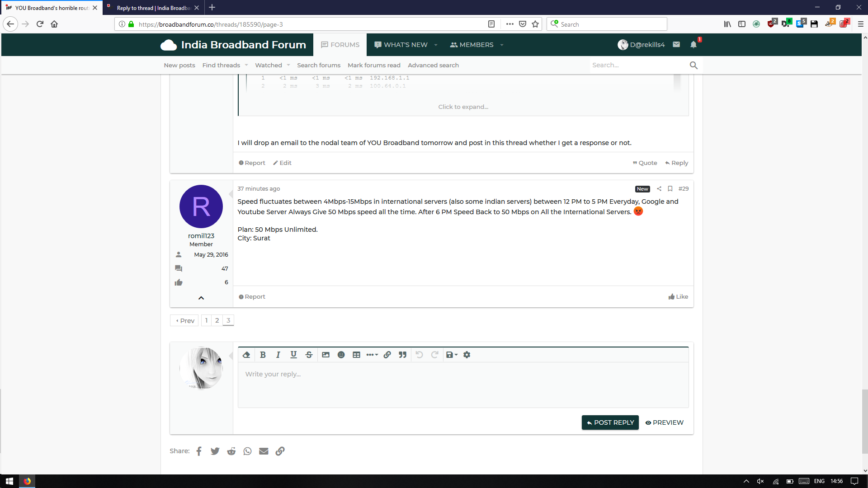Share thread via WhatsApp
The height and width of the screenshot is (488, 868).
[x=248, y=451]
